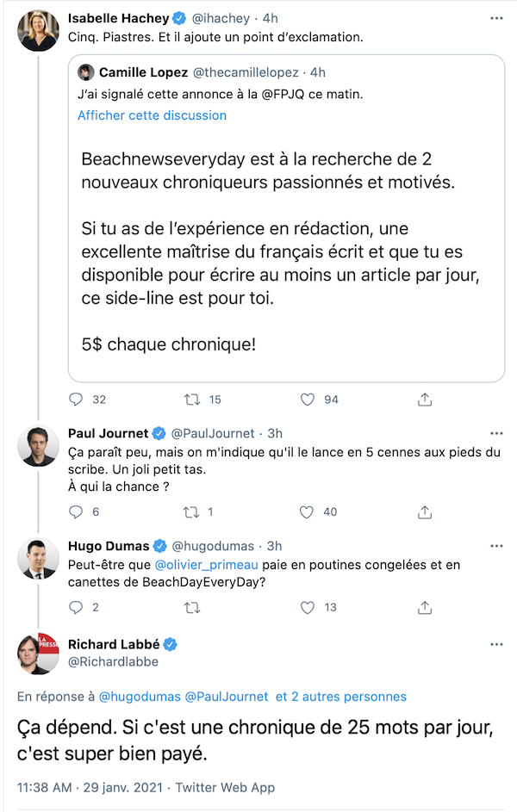Viewport: 517px width, 812px height.
Task: Like Isabelle Hachey's tweet
Action: coord(307,400)
